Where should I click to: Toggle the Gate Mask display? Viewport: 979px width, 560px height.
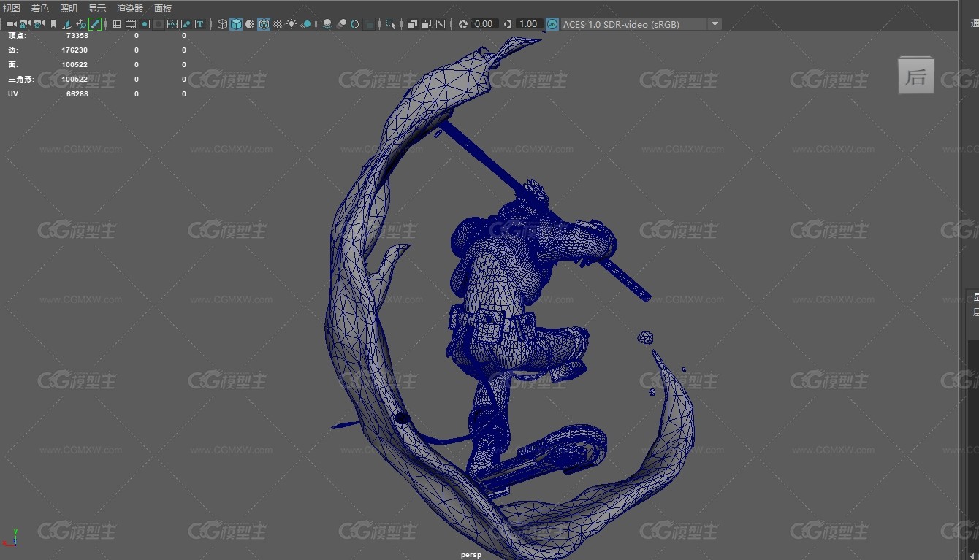[159, 24]
